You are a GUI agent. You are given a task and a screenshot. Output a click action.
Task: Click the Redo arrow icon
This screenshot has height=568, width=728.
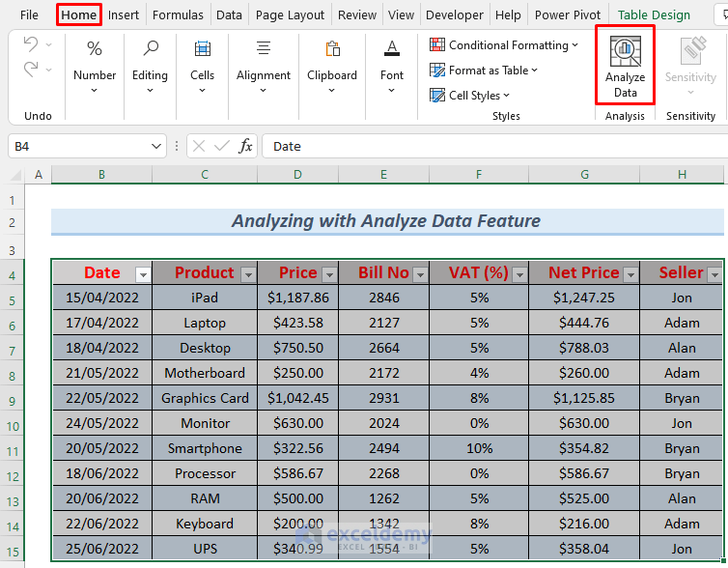[31, 70]
